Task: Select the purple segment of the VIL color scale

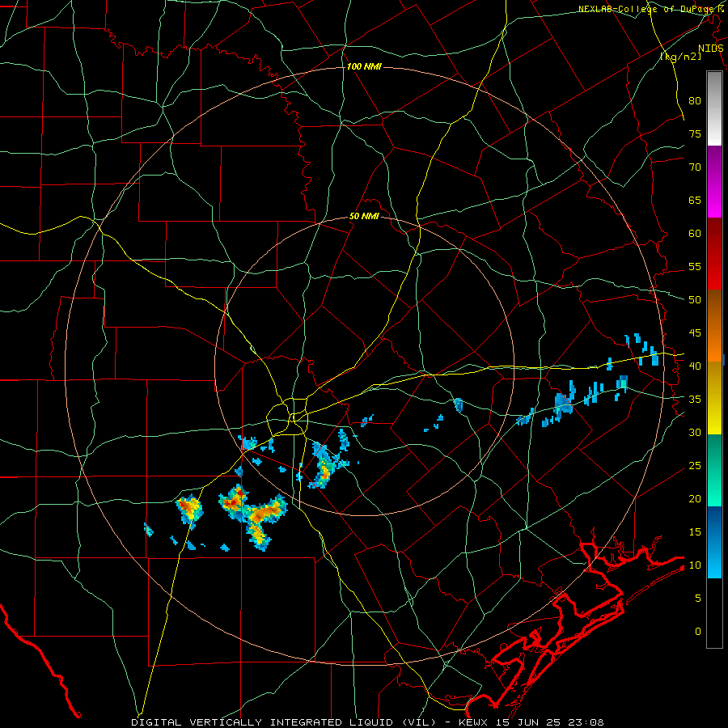Action: 714,165
